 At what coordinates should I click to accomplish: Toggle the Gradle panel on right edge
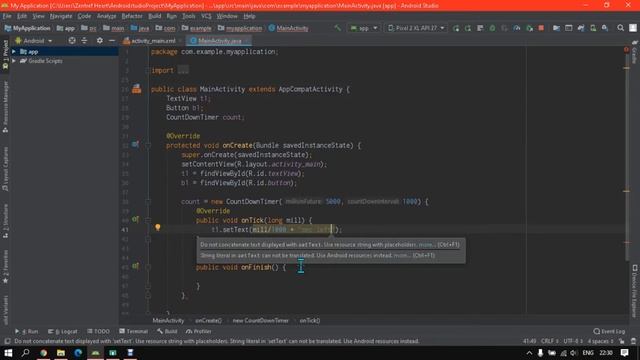pos(635,53)
